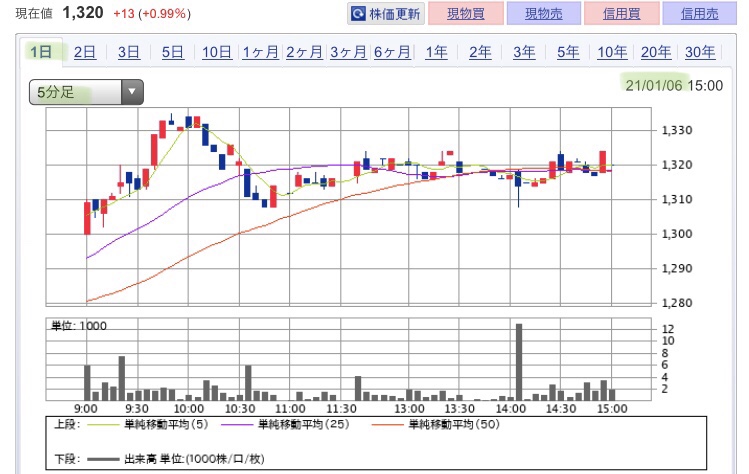Show the 2年 chart period
This screenshot has width=749, height=474.
coord(481,52)
